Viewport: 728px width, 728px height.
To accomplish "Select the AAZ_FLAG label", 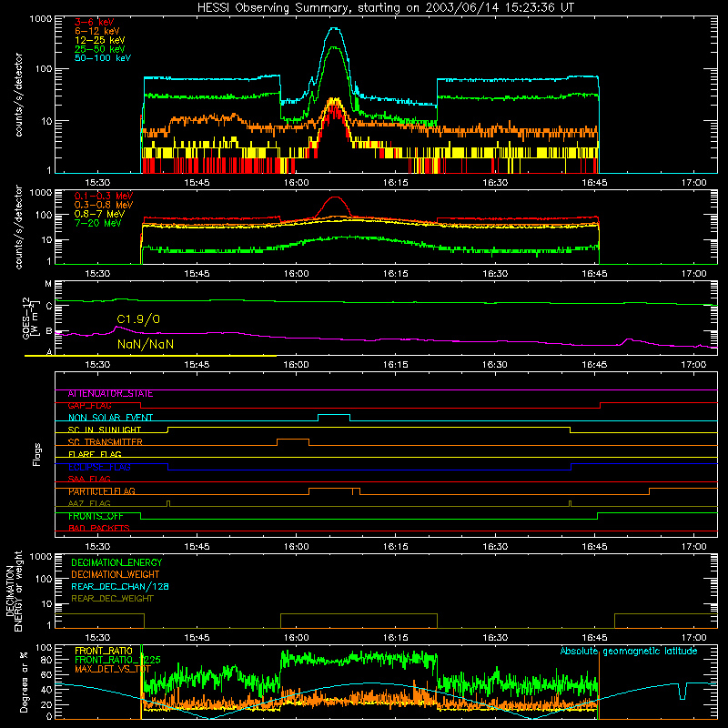I will coord(89,504).
